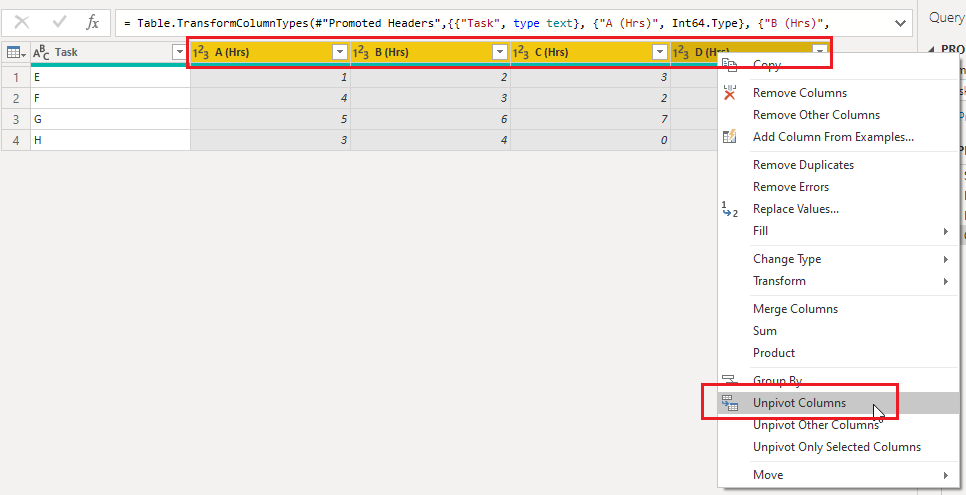Open the Task column filter dropdown
Image resolution: width=966 pixels, height=495 pixels.
[x=178, y=53]
